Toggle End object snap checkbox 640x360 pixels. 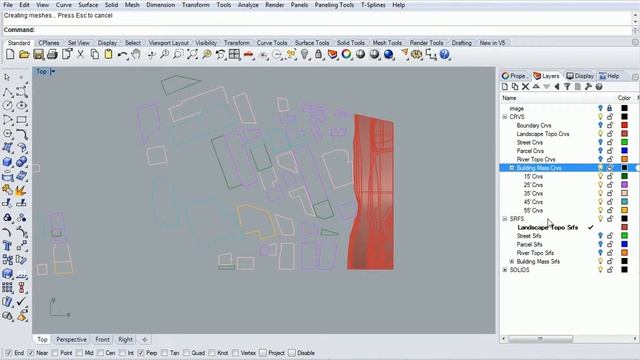tap(9, 353)
